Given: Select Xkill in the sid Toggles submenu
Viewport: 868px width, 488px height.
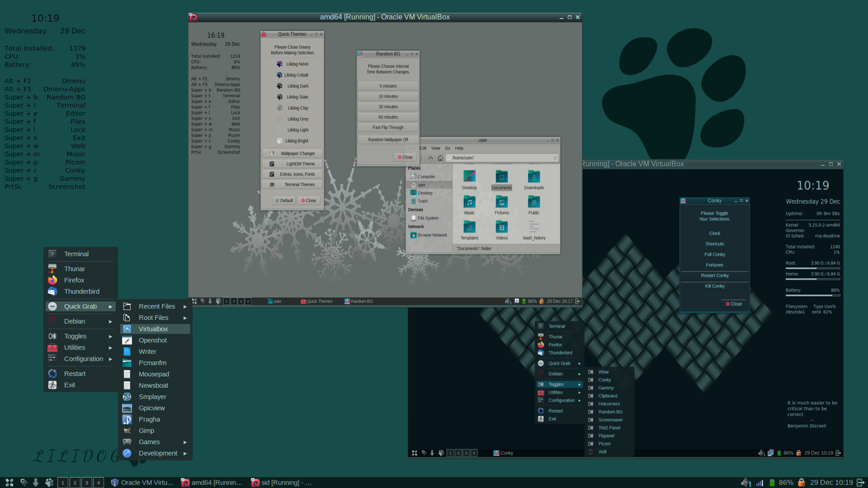Looking at the screenshot, I should click(610, 451).
